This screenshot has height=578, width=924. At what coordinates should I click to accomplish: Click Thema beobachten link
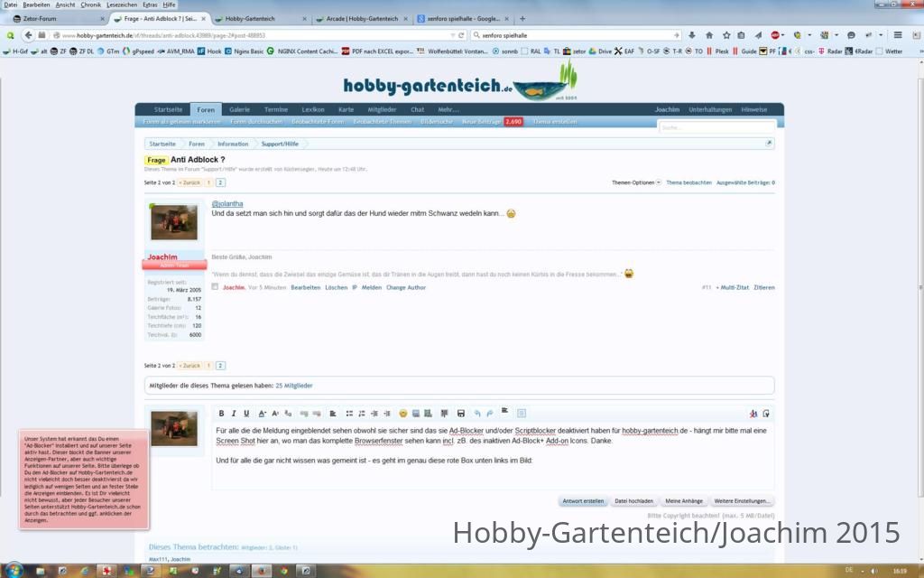[688, 182]
